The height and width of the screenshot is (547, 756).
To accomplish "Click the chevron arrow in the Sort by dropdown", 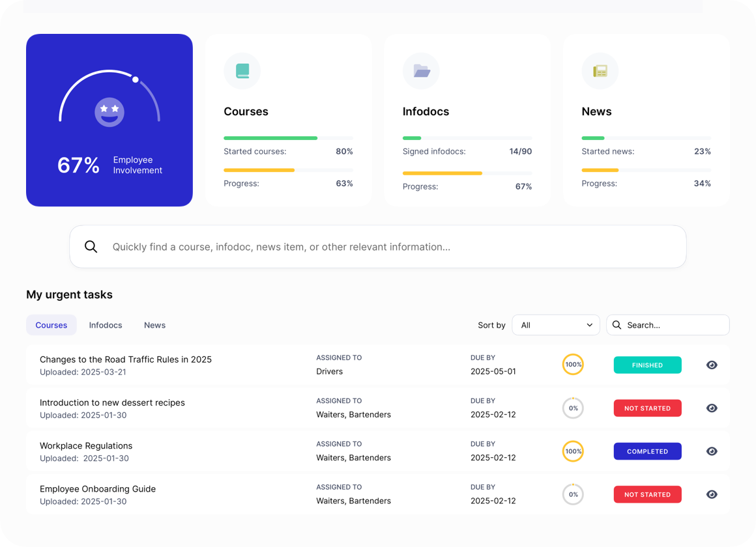I will pos(589,325).
